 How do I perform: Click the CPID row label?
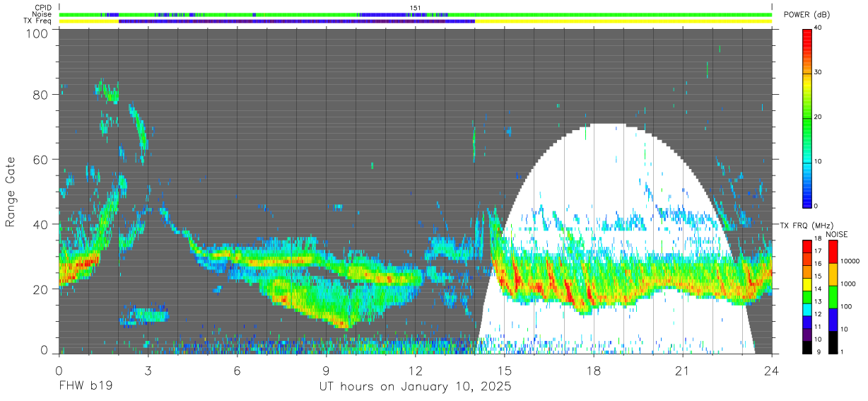(43, 8)
